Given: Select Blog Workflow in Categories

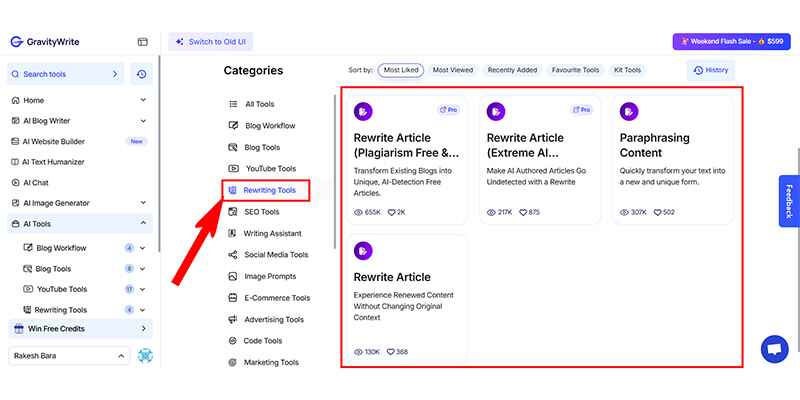Looking at the screenshot, I should click(x=262, y=126).
